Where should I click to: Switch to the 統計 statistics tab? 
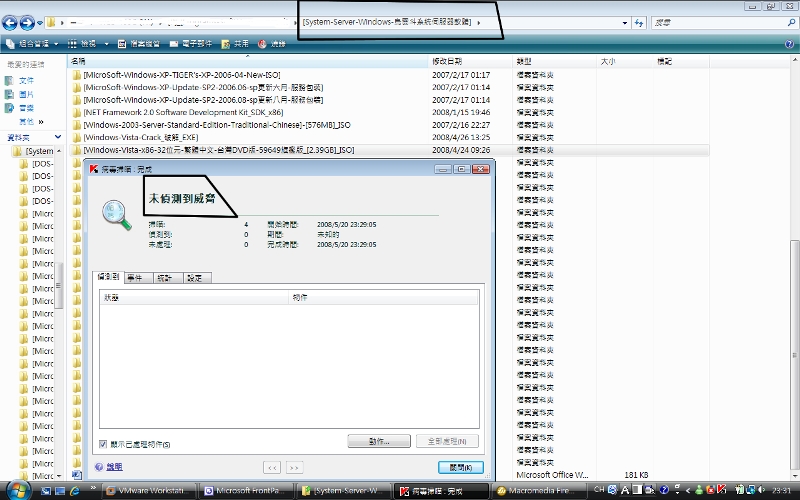coord(167,278)
